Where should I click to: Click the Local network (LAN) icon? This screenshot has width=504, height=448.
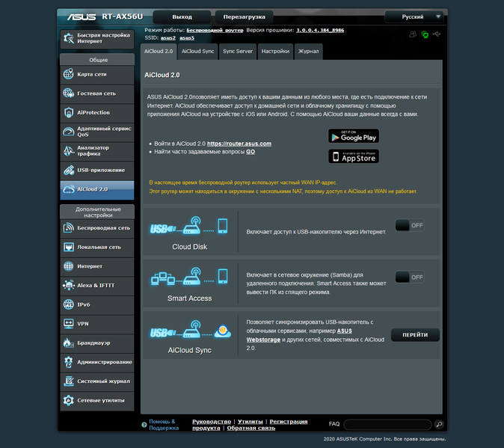coord(69,247)
